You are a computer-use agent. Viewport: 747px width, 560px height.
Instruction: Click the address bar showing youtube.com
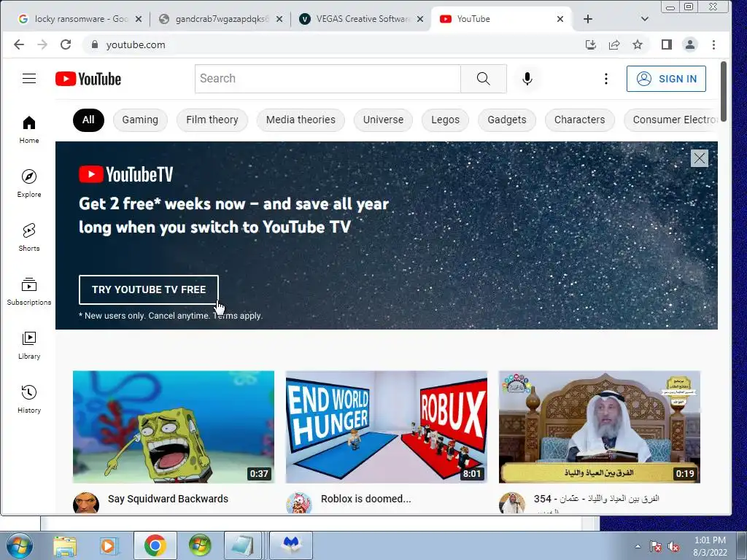click(333, 44)
